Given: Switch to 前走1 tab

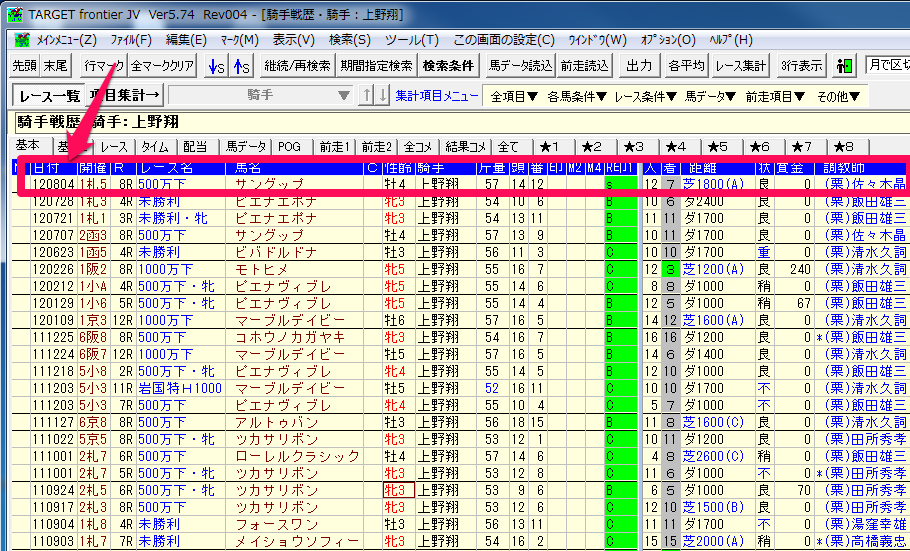Looking at the screenshot, I should point(335,147).
